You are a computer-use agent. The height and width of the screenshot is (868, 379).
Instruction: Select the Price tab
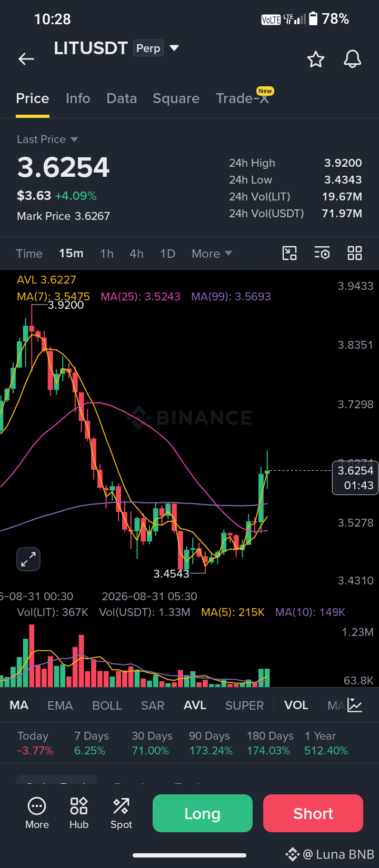pyautogui.click(x=33, y=98)
